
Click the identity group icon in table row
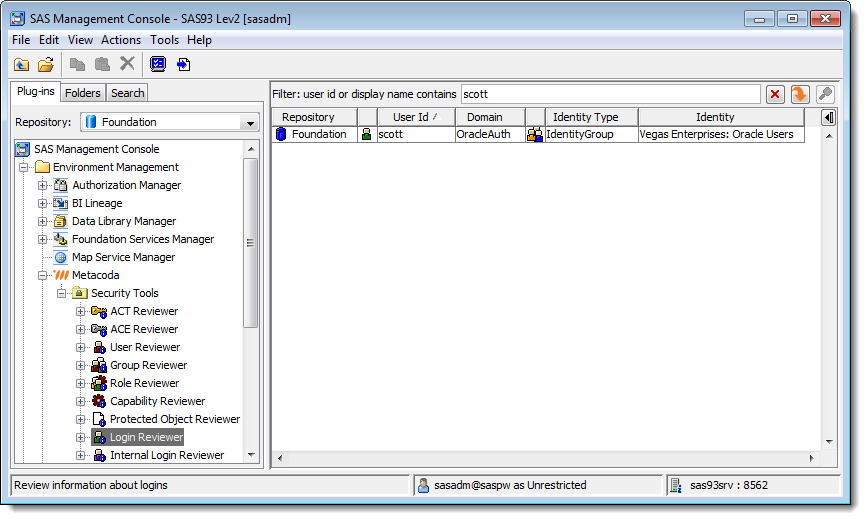535,134
